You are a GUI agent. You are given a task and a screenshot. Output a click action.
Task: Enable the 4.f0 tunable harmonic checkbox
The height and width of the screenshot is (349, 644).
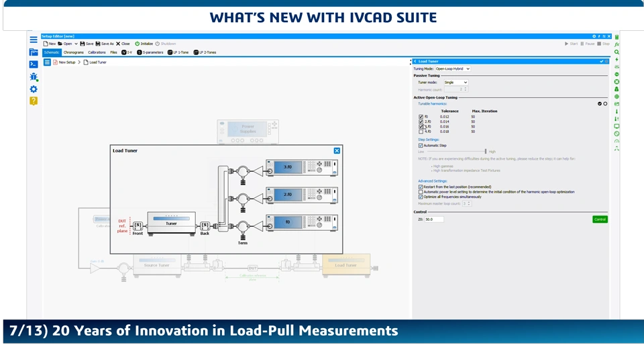click(421, 132)
